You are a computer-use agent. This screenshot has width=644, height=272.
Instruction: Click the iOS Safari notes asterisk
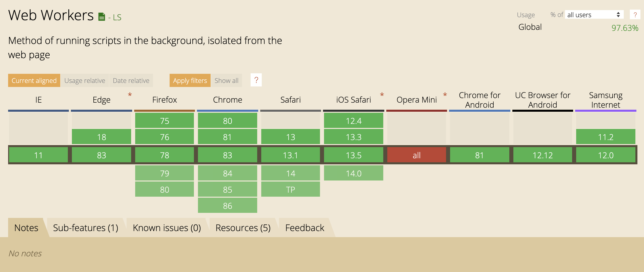point(382,95)
